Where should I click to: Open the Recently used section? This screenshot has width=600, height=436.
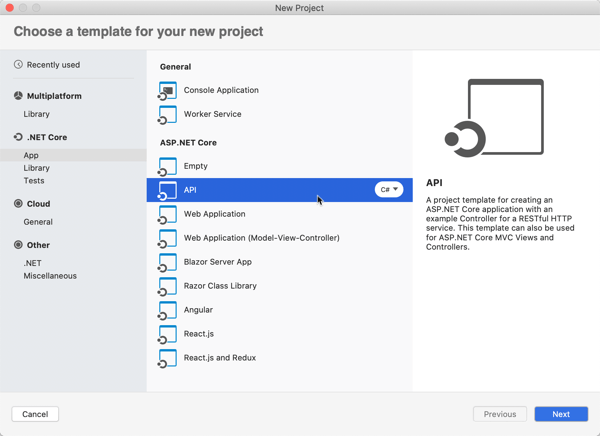(x=53, y=65)
